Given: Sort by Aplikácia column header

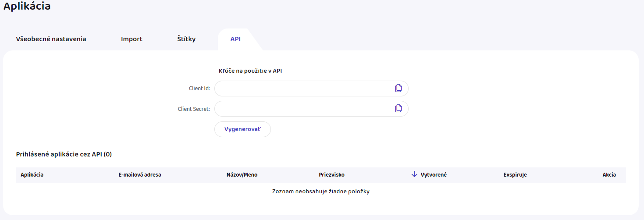Looking at the screenshot, I should pyautogui.click(x=32, y=175).
